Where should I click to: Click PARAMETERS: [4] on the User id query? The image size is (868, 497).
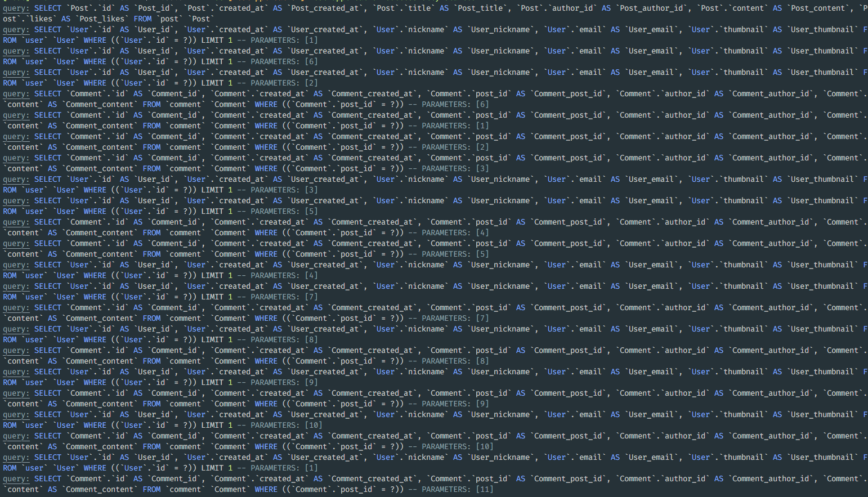284,275
